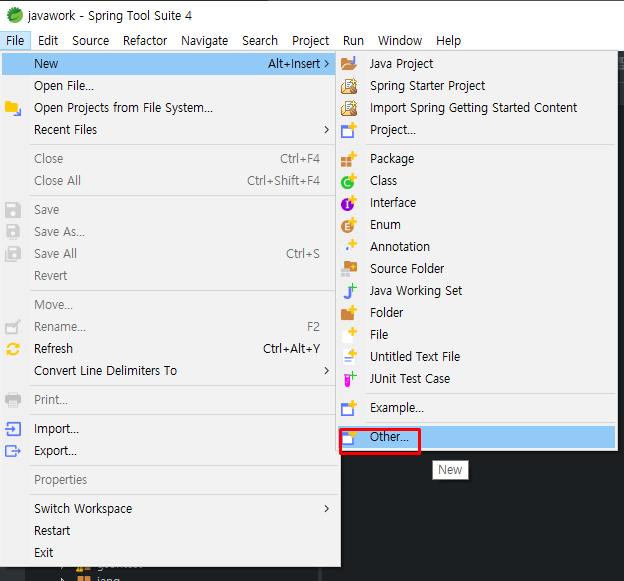The width and height of the screenshot is (624, 581).
Task: Click the Package icon
Action: pyautogui.click(x=349, y=159)
